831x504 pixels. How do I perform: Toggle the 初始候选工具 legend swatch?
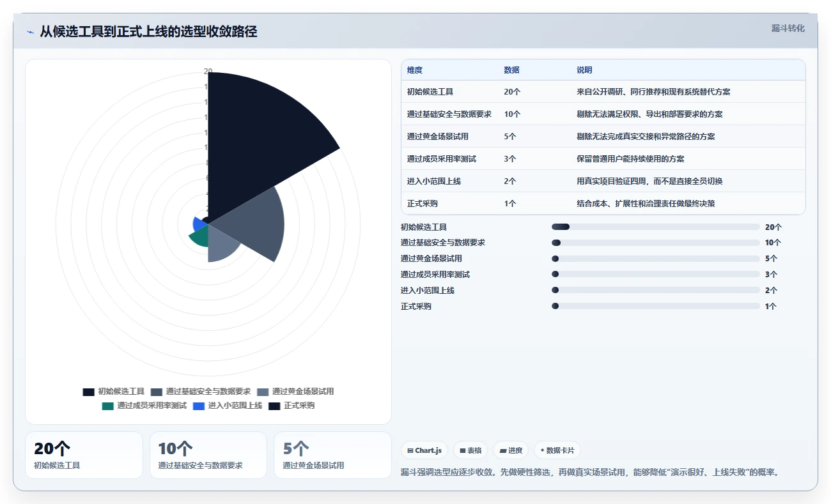point(89,392)
